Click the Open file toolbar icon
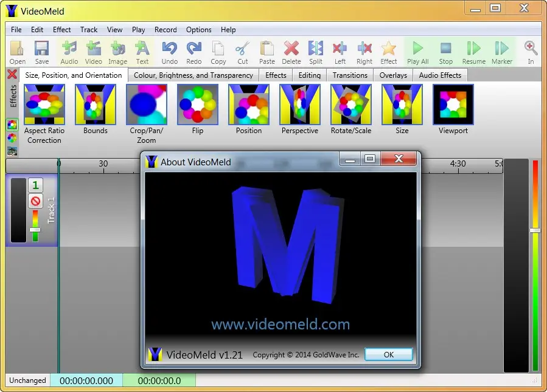 tap(17, 52)
